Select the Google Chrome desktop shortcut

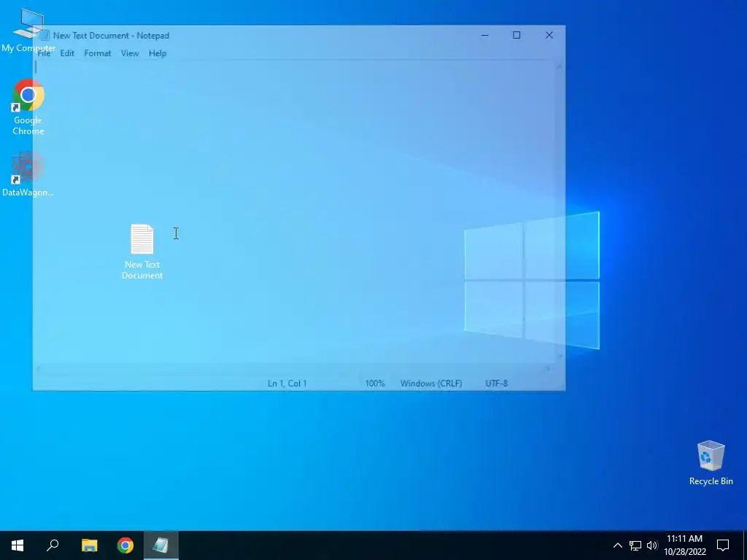tap(28, 107)
